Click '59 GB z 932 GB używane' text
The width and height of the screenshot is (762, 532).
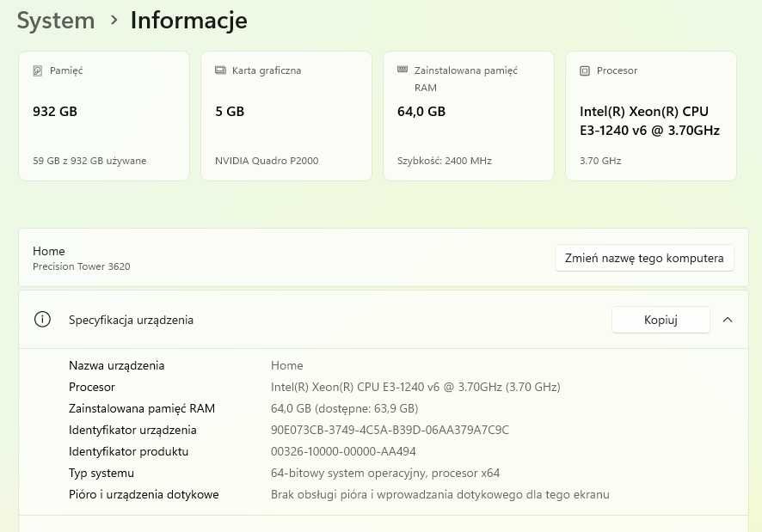click(89, 161)
